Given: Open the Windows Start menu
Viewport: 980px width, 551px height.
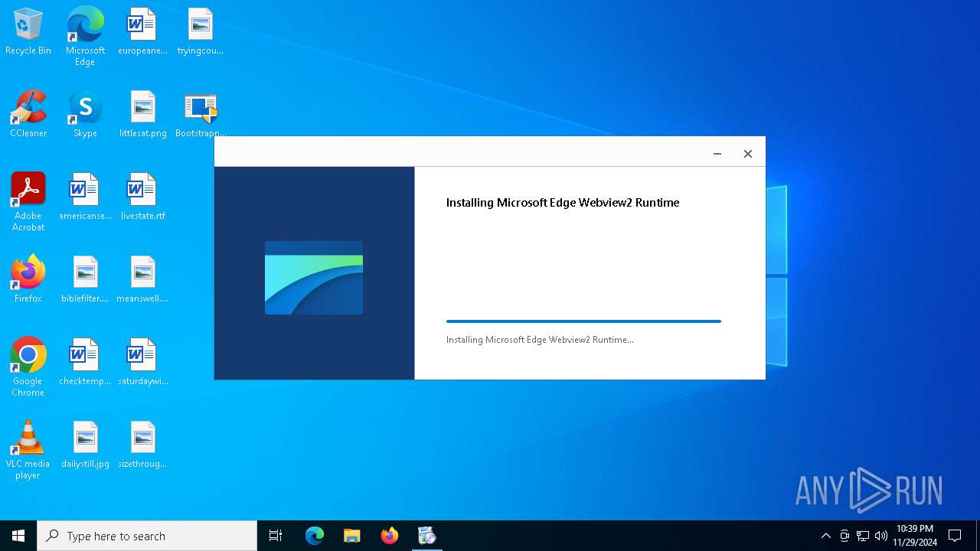Looking at the screenshot, I should pos(18,536).
